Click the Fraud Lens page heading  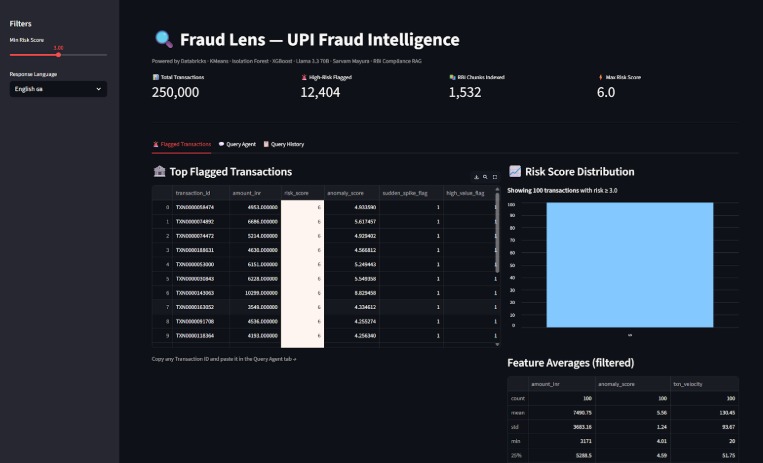pos(319,39)
